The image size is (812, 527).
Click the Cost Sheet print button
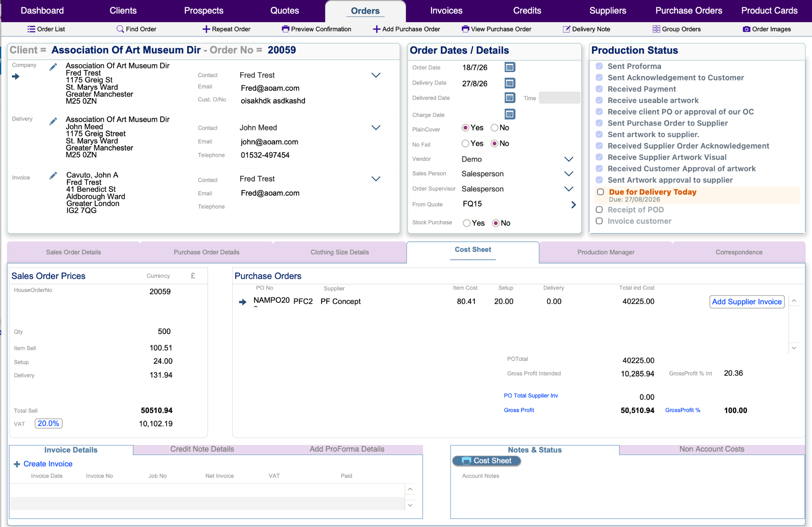486,461
